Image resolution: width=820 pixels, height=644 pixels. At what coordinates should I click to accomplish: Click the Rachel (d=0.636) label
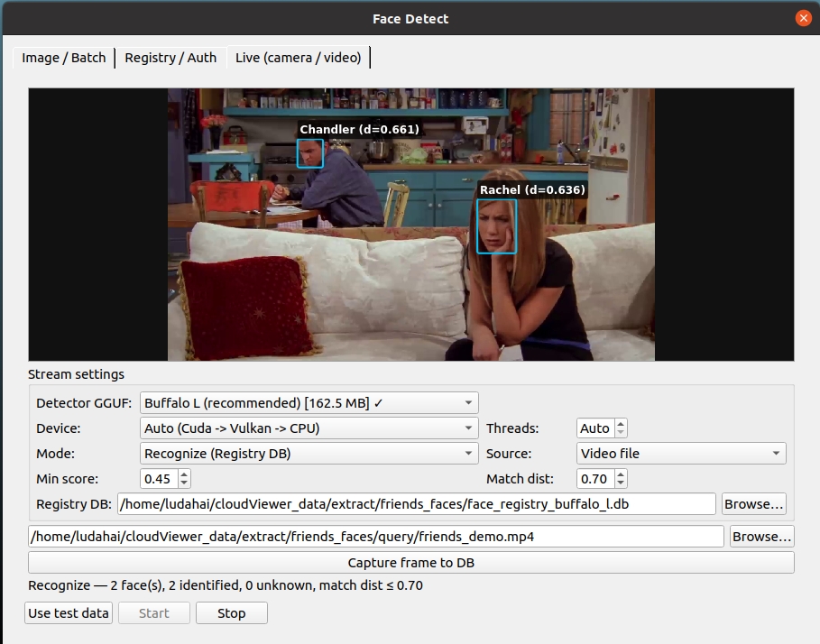tap(532, 189)
